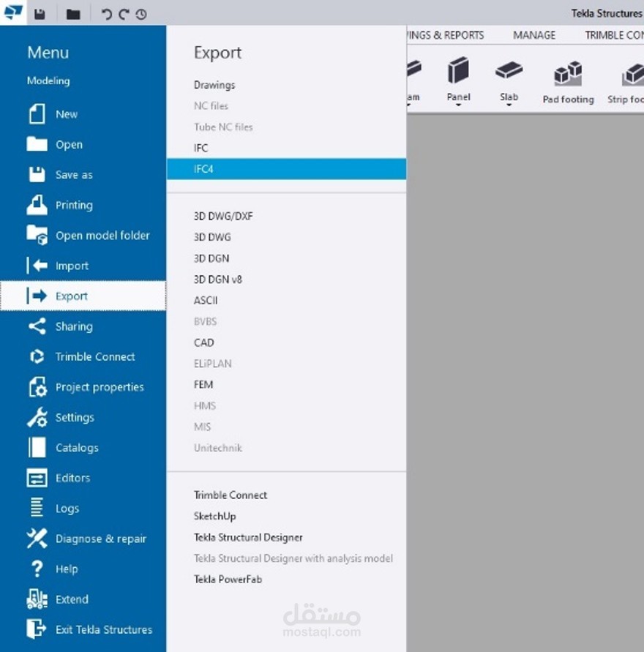Click the Trimble Connect icon in menu
The height and width of the screenshot is (652, 644).
pyautogui.click(x=37, y=356)
